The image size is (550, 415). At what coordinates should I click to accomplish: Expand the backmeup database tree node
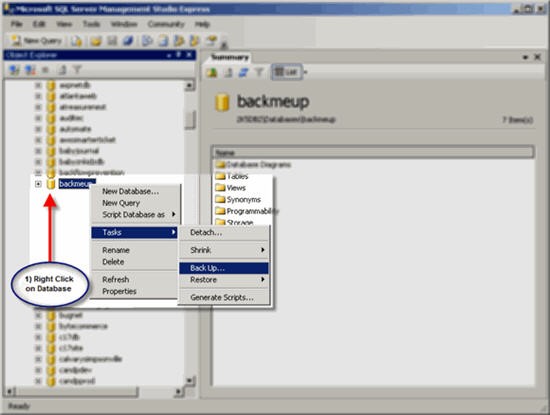click(38, 184)
